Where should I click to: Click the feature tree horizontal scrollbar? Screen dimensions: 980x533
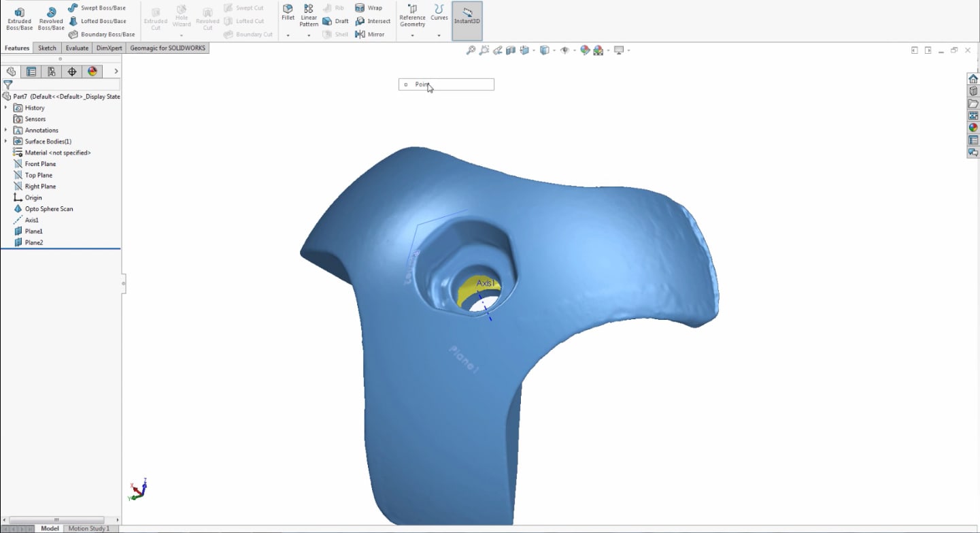pos(56,520)
